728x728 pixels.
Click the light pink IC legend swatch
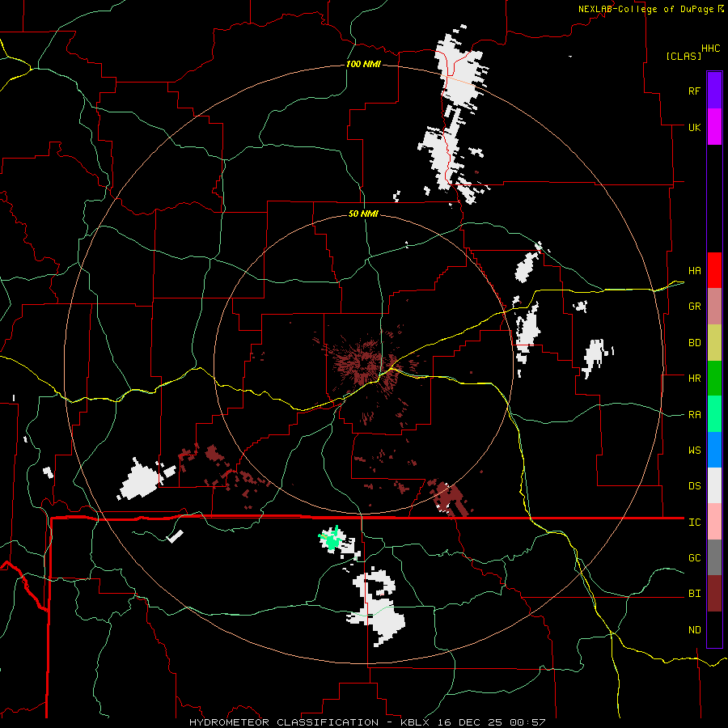pos(714,522)
